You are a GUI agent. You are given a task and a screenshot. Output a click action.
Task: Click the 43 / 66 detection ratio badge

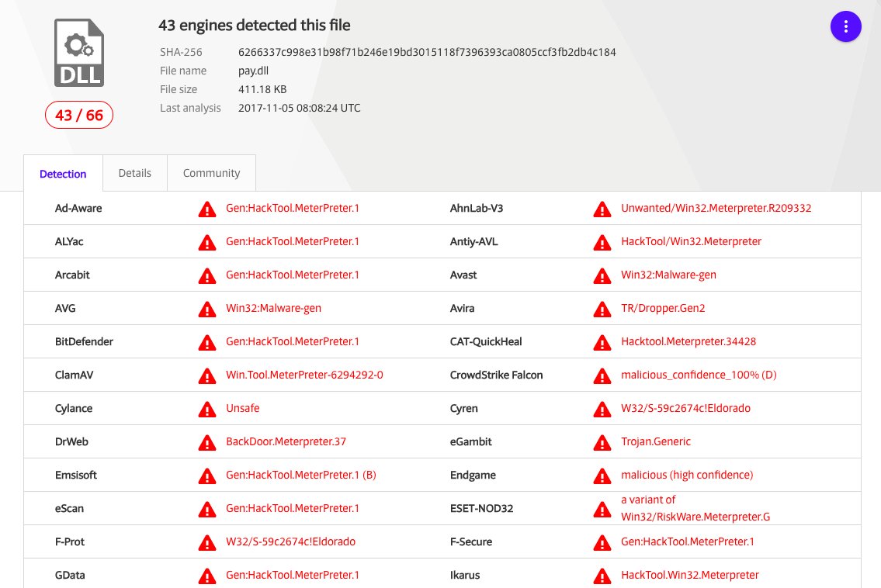pyautogui.click(x=79, y=115)
